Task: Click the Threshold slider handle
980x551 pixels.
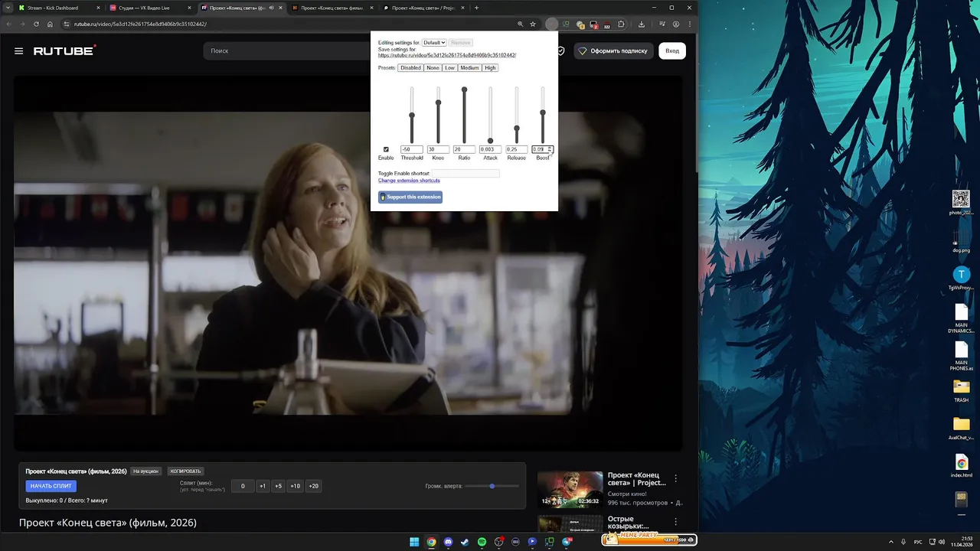Action: pyautogui.click(x=412, y=116)
